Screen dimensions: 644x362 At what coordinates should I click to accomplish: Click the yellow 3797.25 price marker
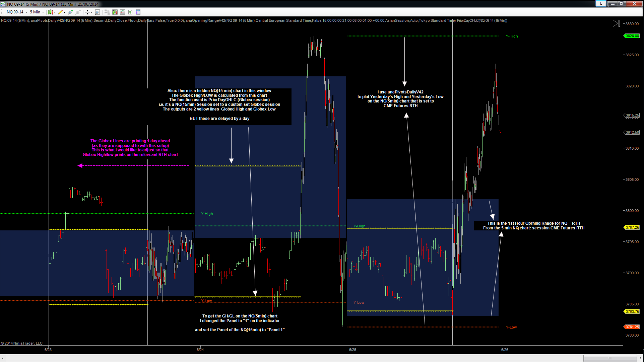(632, 227)
